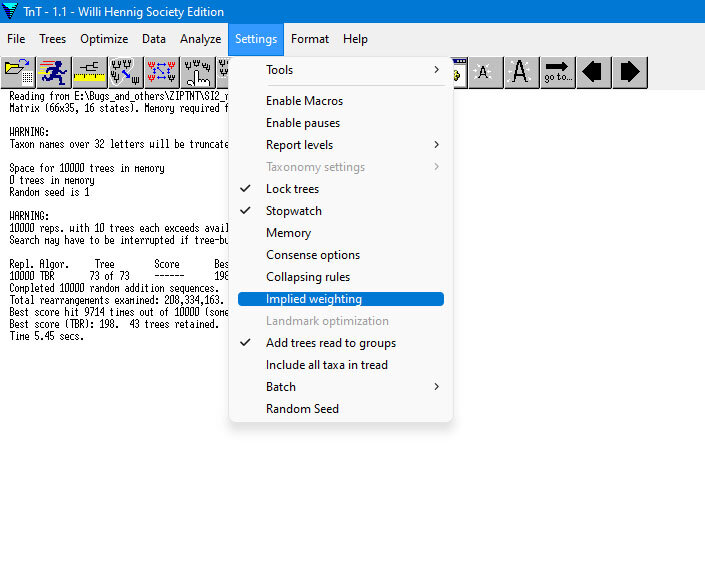Open Consense options entry
705x566 pixels.
341,255
